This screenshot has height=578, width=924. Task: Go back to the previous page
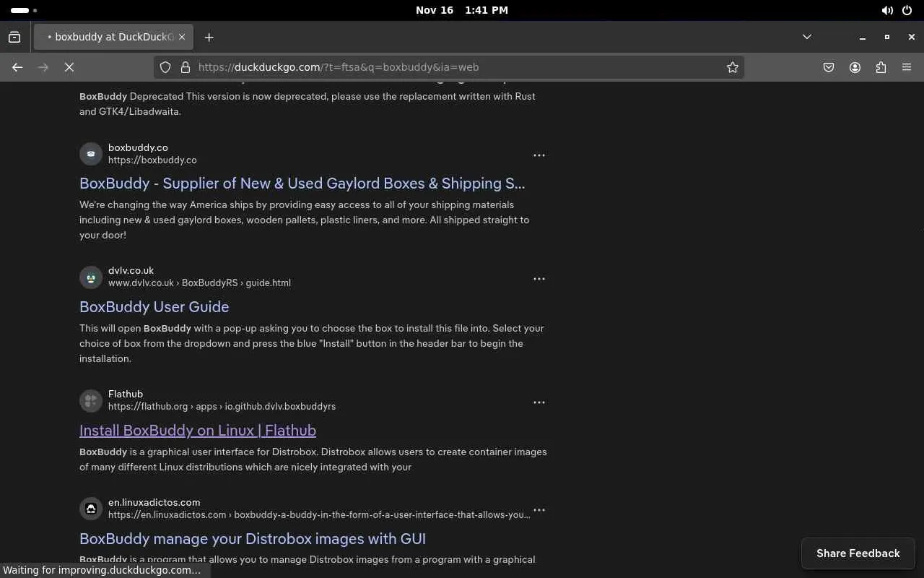pyautogui.click(x=17, y=67)
